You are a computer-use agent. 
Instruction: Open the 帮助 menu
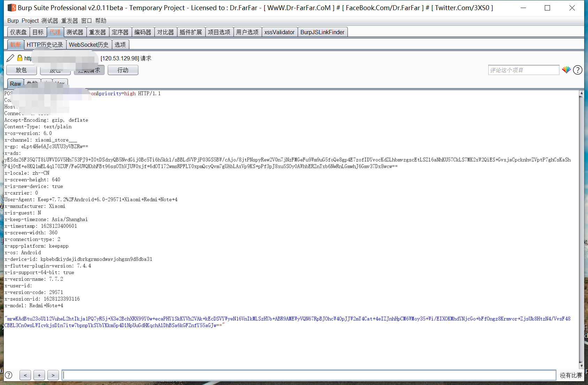101,21
